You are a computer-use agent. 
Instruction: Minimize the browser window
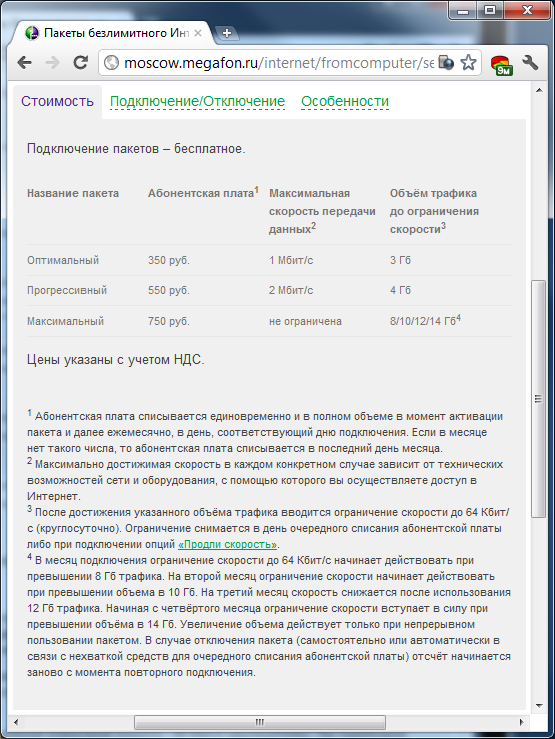(x=463, y=10)
